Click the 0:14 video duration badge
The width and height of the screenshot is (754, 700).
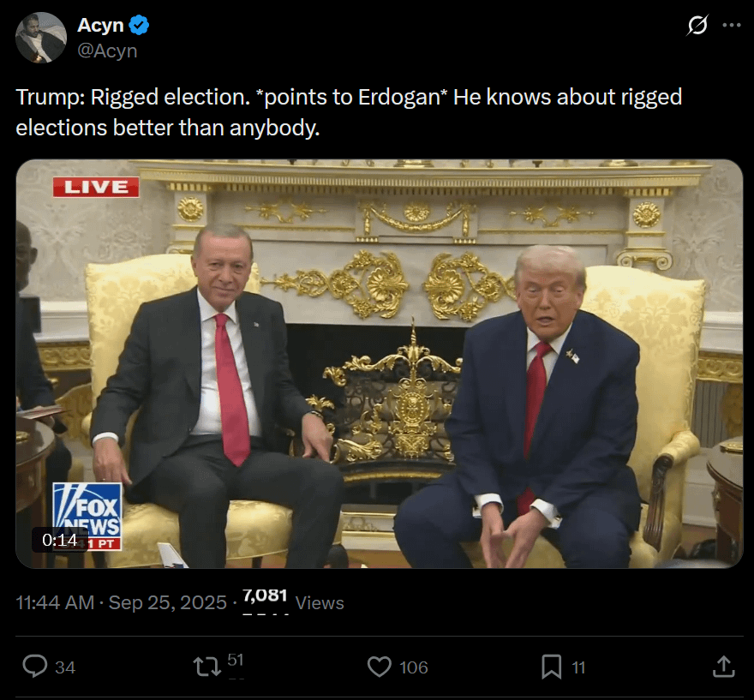[60, 540]
